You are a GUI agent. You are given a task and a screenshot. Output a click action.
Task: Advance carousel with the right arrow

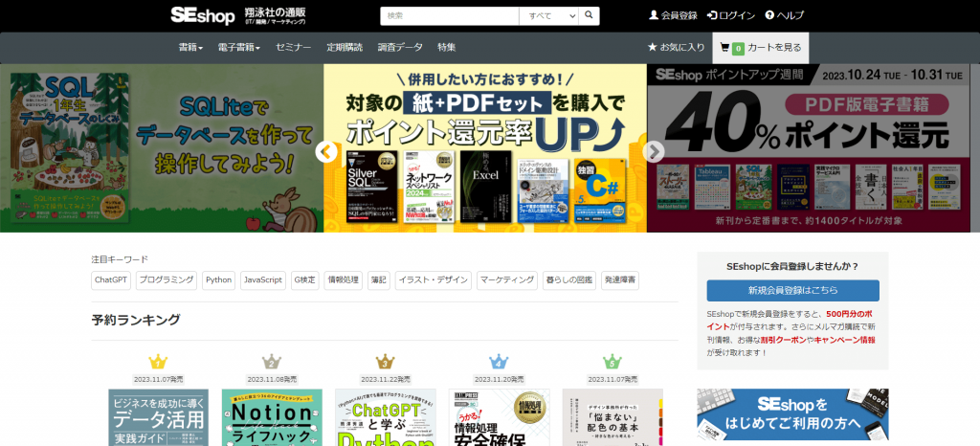click(x=653, y=151)
